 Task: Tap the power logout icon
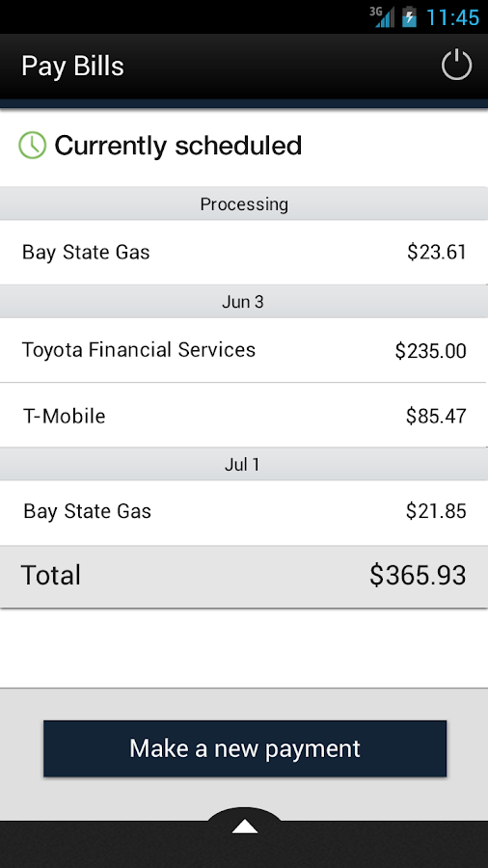tap(456, 66)
